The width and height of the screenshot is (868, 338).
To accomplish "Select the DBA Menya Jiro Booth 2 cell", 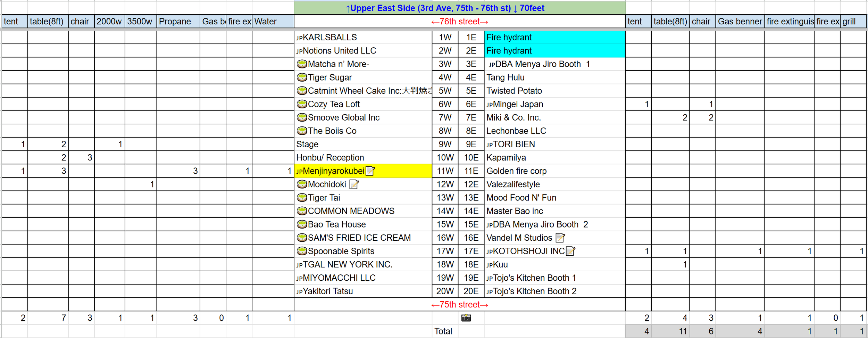I will click(554, 224).
